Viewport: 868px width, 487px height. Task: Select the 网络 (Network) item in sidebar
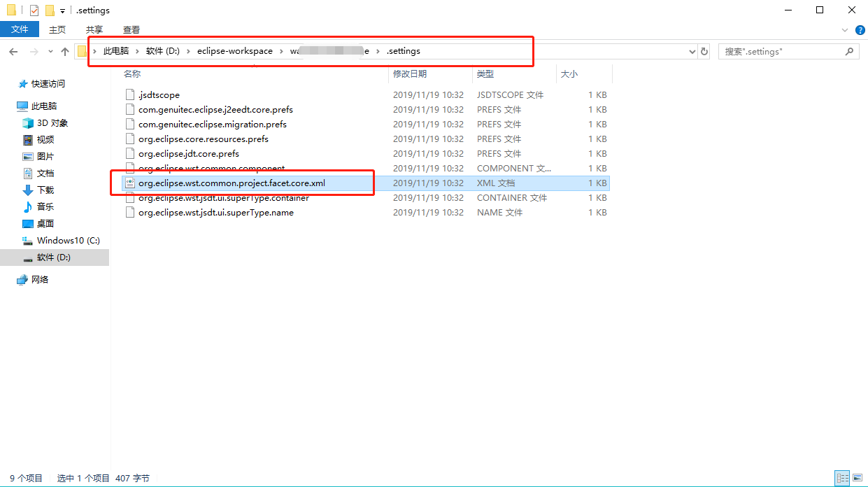pyautogui.click(x=38, y=279)
